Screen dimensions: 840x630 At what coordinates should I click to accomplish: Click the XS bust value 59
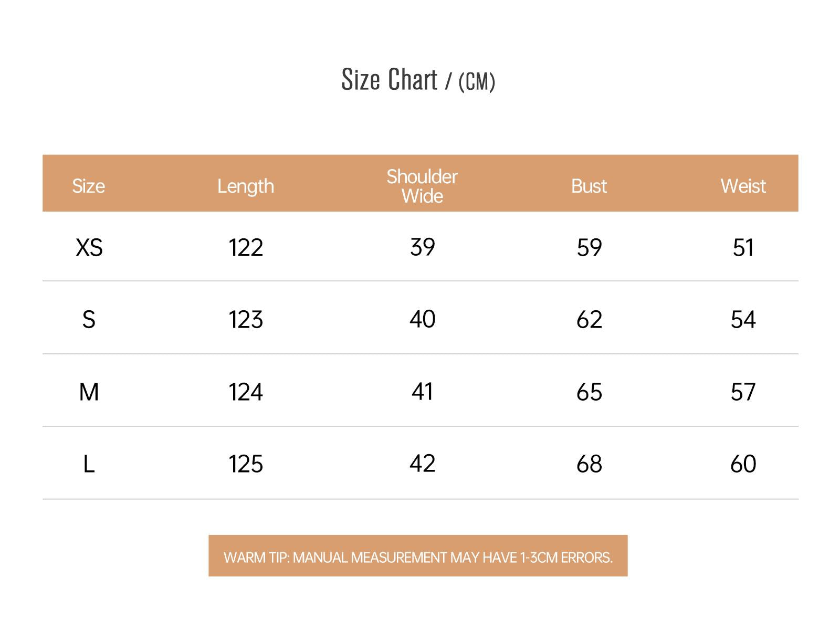tap(589, 247)
